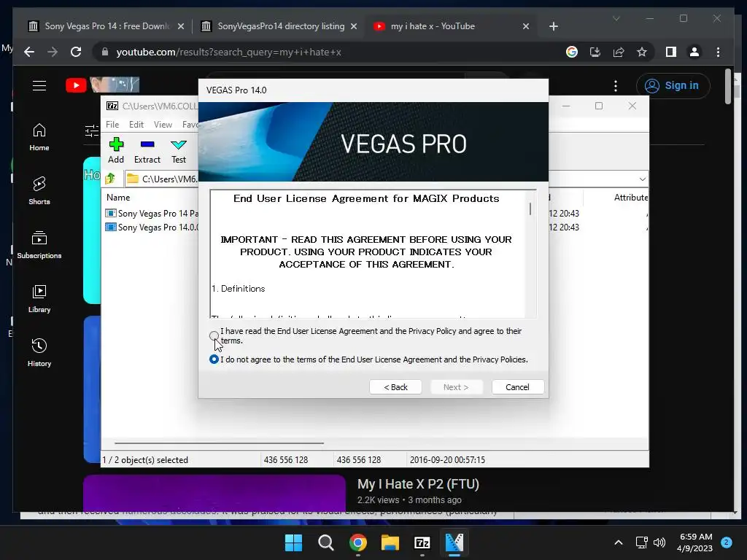The image size is (747, 560).
Task: Switch to my i hate x YouTube tab
Action: [x=433, y=26]
